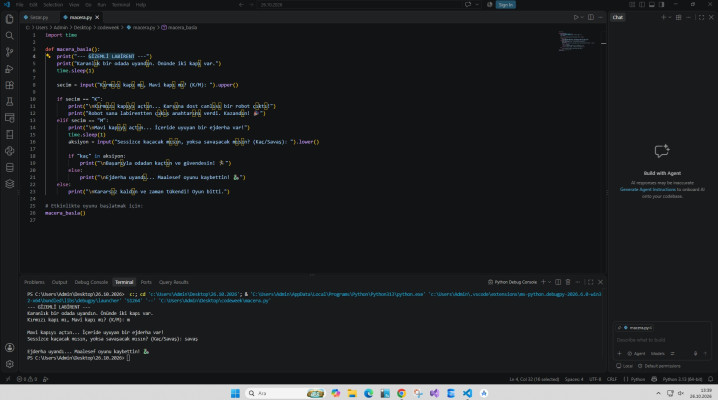Open the Windows Start button
The width and height of the screenshot is (718, 400).
click(x=235, y=393)
